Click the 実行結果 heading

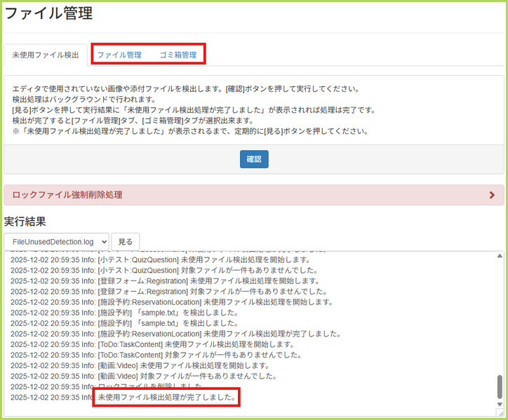[25, 222]
